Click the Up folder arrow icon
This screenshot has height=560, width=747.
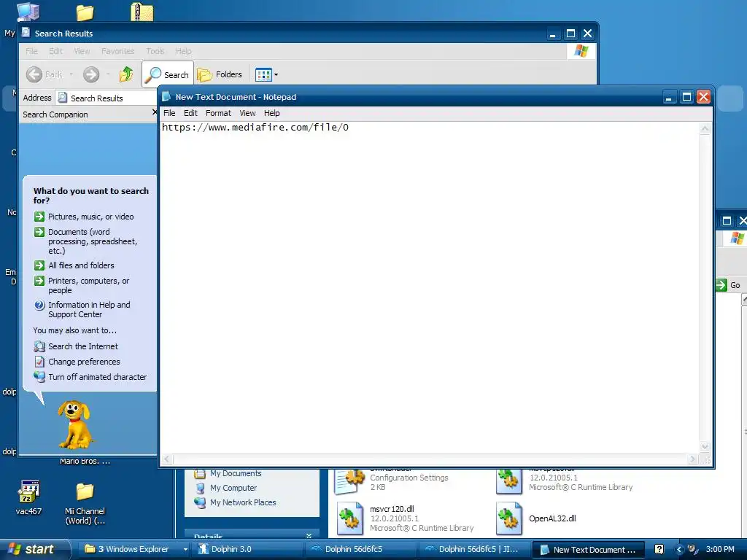(126, 74)
